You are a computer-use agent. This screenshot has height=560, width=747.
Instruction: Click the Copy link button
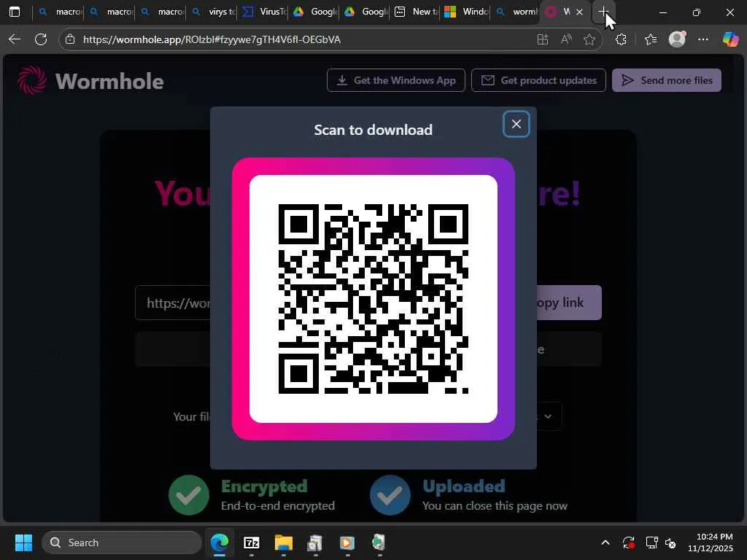569,303
